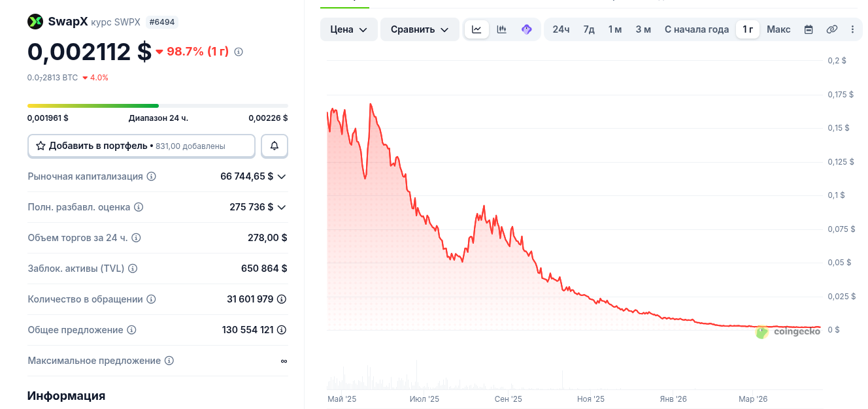Click the purple diamond chart icon
The height and width of the screenshot is (409, 868).
tap(527, 29)
